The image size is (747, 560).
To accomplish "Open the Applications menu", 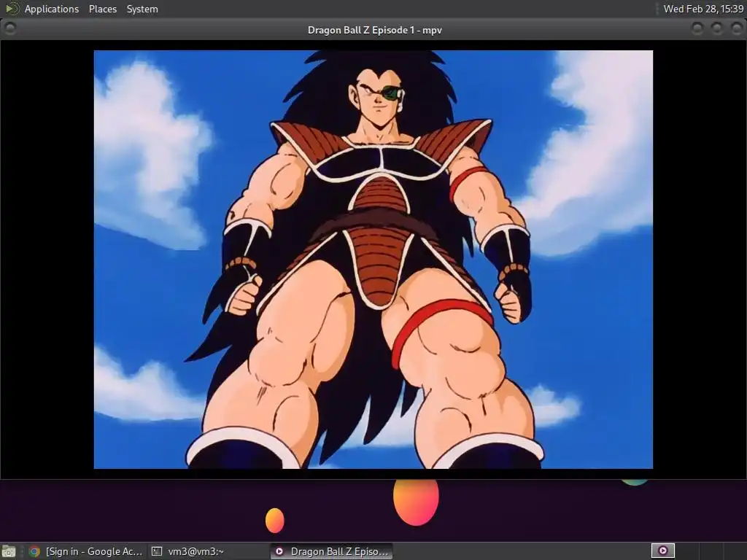I will tap(52, 9).
